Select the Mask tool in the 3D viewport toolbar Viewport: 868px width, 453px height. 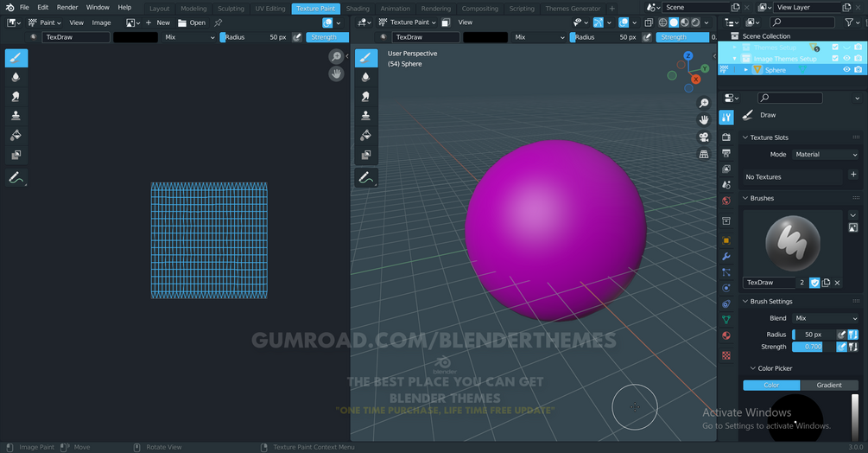pos(366,155)
